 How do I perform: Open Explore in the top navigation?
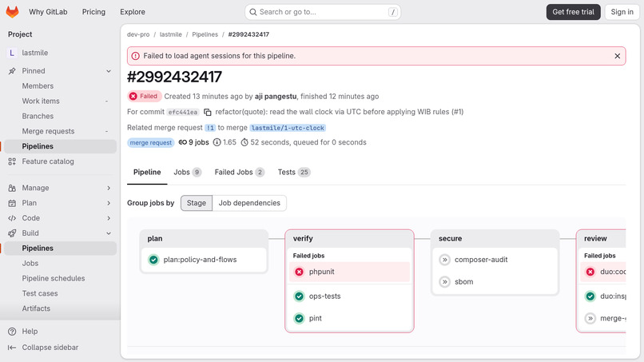[133, 12]
